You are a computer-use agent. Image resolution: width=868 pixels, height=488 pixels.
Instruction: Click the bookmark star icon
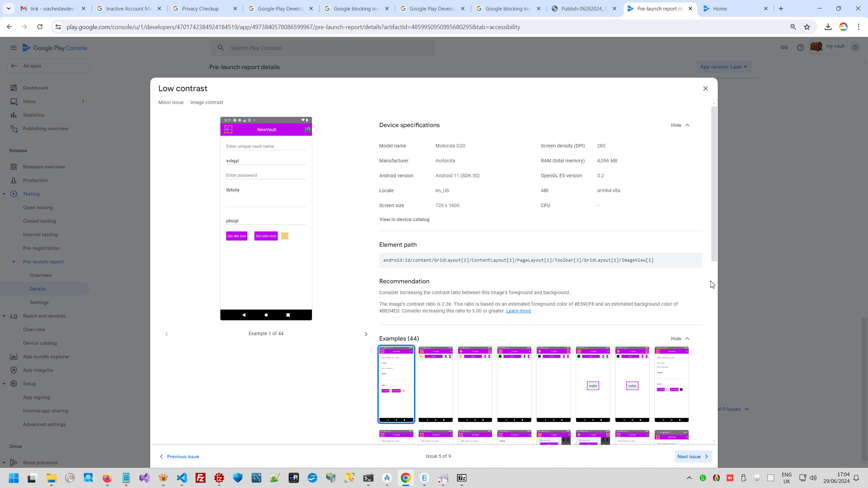(x=807, y=27)
